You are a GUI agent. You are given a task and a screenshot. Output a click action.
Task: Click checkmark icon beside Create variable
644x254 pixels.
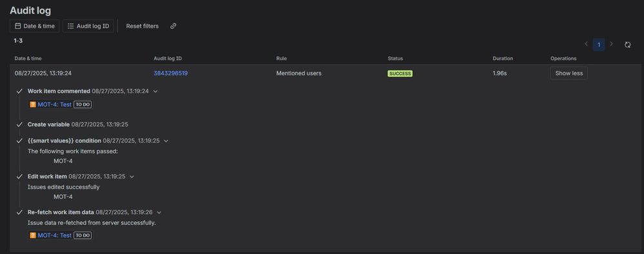click(19, 124)
